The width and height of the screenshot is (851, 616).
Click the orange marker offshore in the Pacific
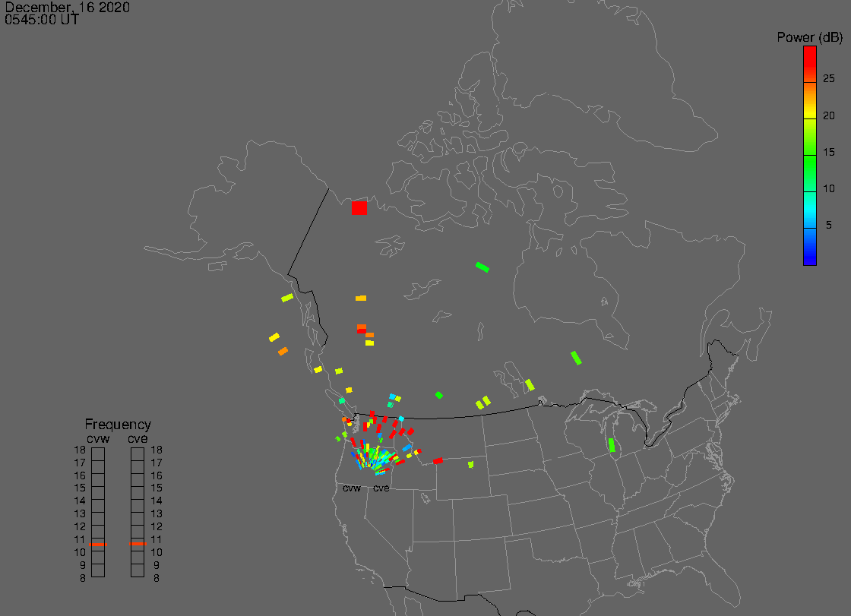(x=283, y=352)
